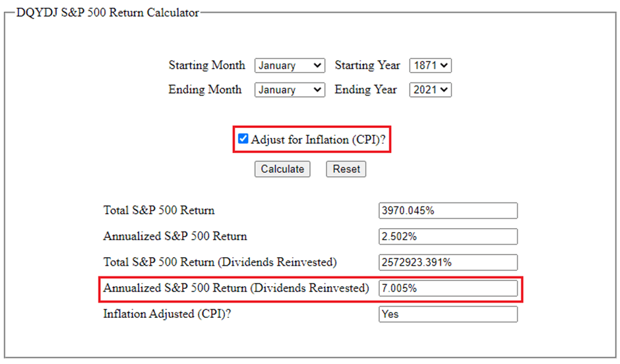Expand the Ending Year dropdown
The width and height of the screenshot is (620, 364).
pos(430,90)
